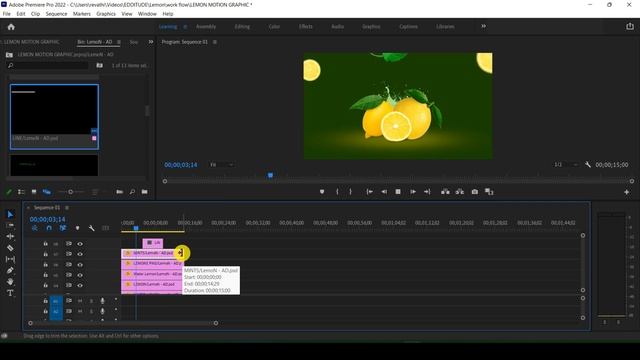640x360 pixels.
Task: Open Learning workspace menu
Action: pyautogui.click(x=185, y=27)
